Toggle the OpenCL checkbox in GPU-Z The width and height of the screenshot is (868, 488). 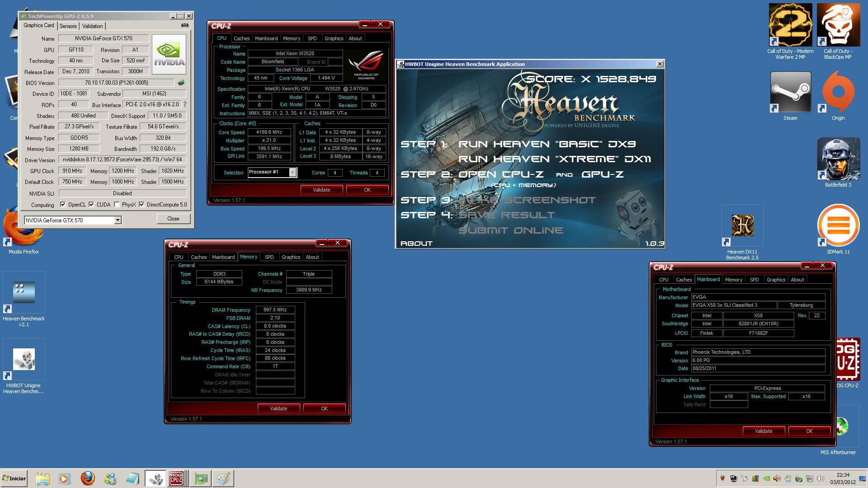(x=63, y=205)
